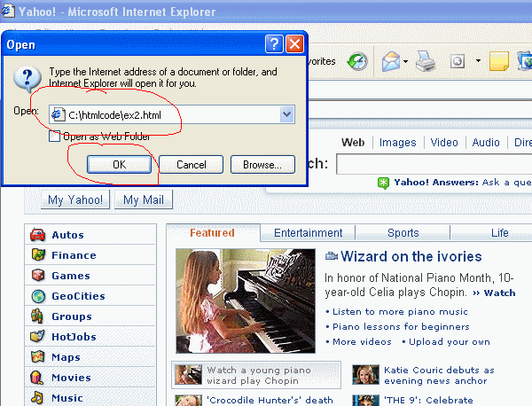
Task: Open the HotJobs link
Action: pyautogui.click(x=74, y=337)
